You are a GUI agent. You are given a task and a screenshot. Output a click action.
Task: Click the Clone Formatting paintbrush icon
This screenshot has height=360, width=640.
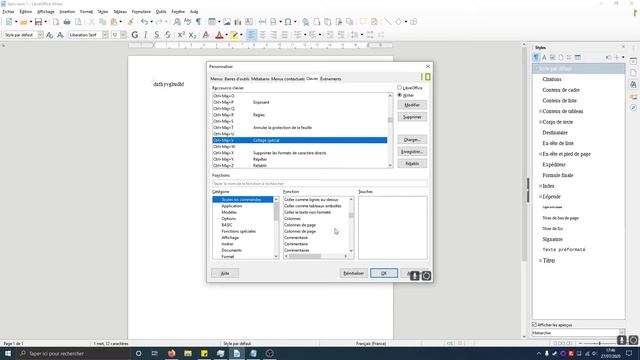click(131, 22)
